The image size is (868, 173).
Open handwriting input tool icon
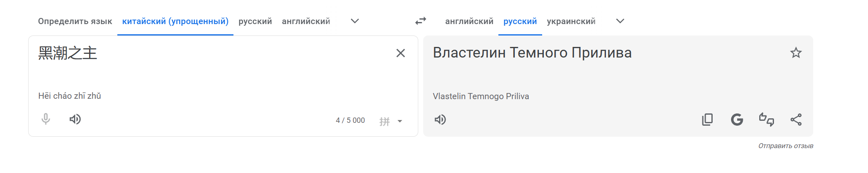pos(384,121)
